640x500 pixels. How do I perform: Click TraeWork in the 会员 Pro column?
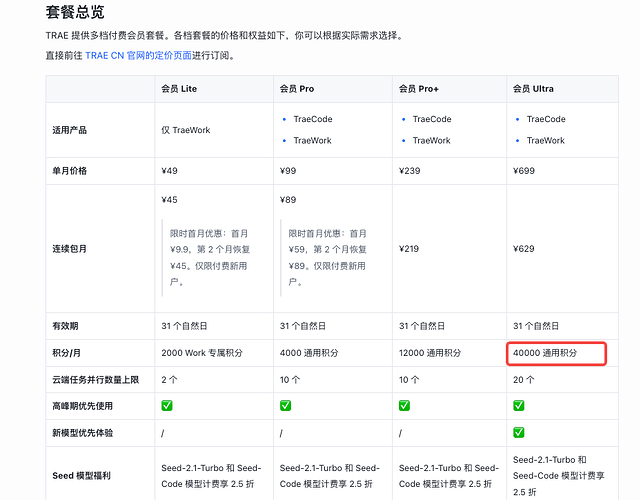[x=313, y=140]
